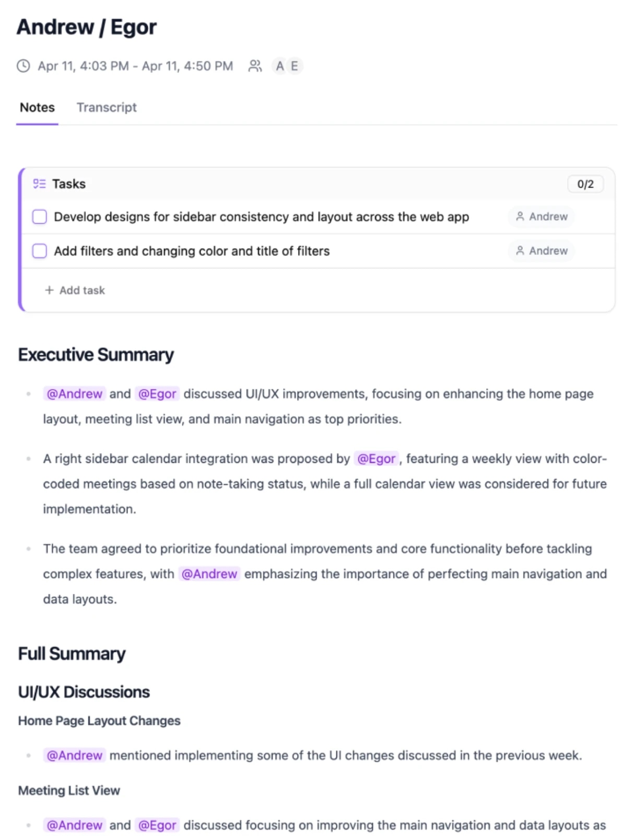Check the Add filters task checkbox
633x840 pixels.
point(40,251)
